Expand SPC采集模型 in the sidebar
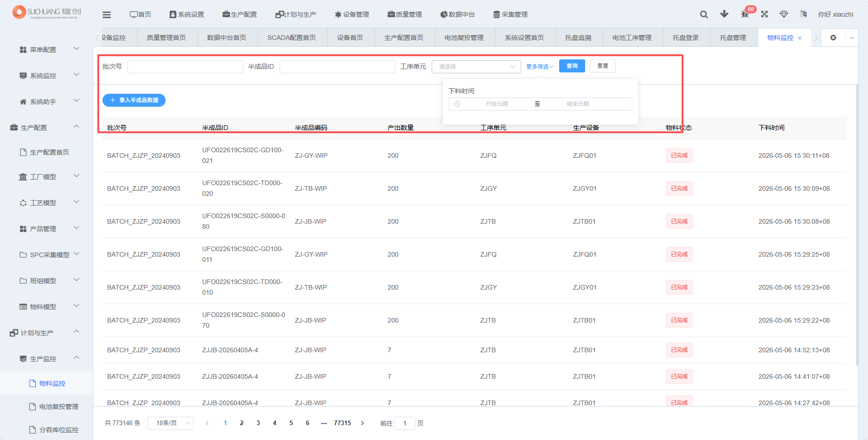The width and height of the screenshot is (868, 440). point(46,254)
